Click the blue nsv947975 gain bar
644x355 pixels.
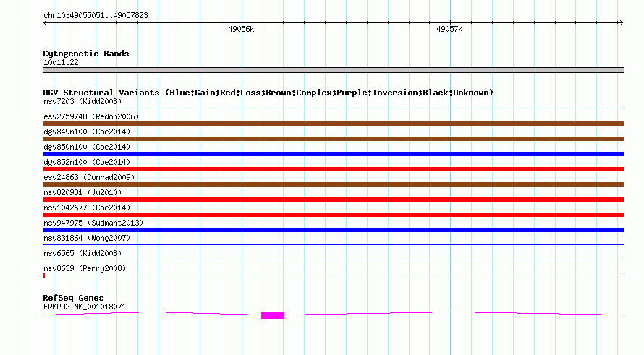(333, 230)
